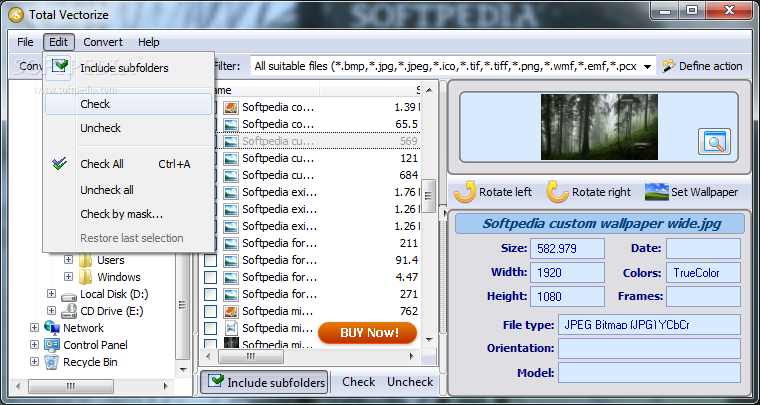The width and height of the screenshot is (760, 405).
Task: Choose Check from the Edit menu
Action: [x=128, y=104]
